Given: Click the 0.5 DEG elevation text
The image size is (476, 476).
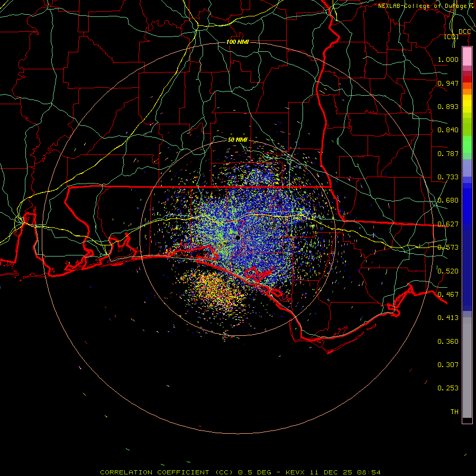Looking at the screenshot, I should (x=254, y=472).
